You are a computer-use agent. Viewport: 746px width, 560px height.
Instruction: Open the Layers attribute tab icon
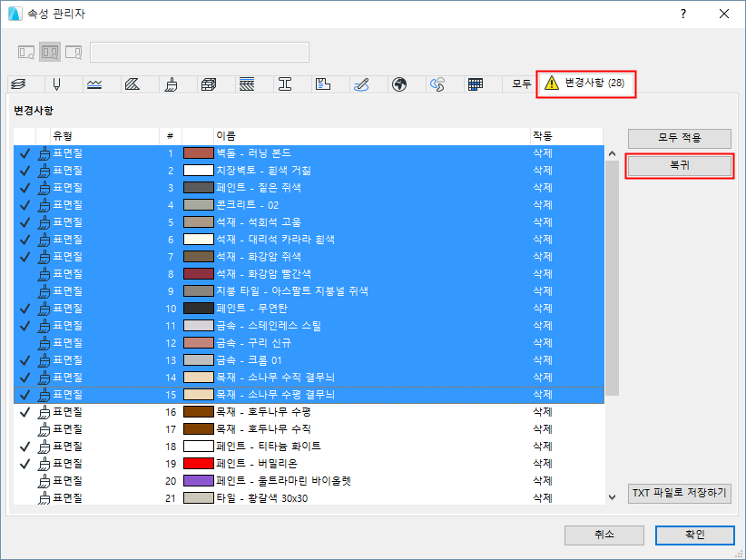tap(18, 84)
